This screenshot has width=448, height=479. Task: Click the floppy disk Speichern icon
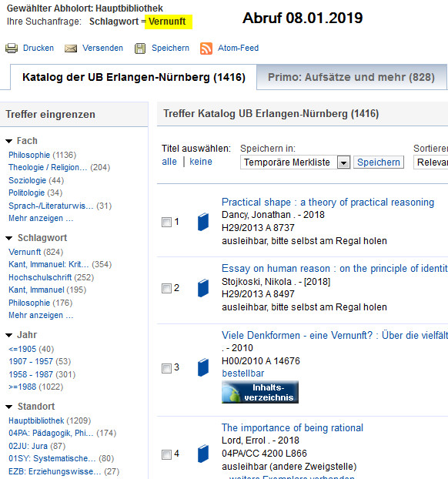[140, 49]
